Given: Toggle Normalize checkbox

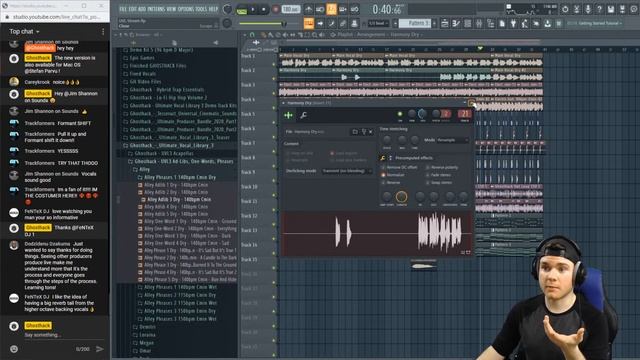Looking at the screenshot, I should [383, 175].
